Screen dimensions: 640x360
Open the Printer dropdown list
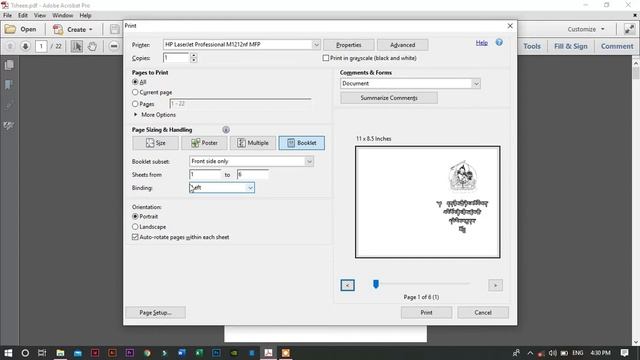coord(316,44)
